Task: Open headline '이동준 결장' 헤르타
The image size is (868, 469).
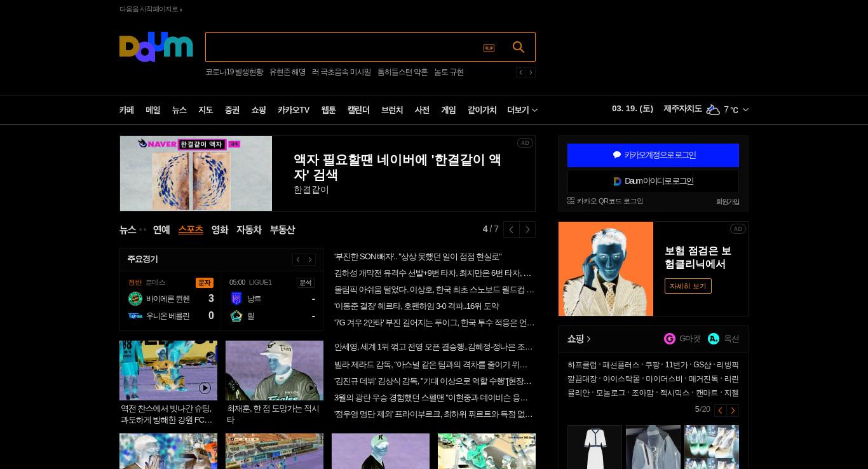Action: click(417, 306)
